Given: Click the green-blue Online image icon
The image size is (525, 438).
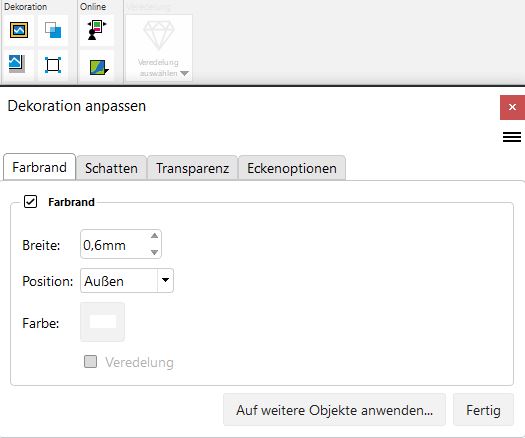Looking at the screenshot, I should pos(99,67).
